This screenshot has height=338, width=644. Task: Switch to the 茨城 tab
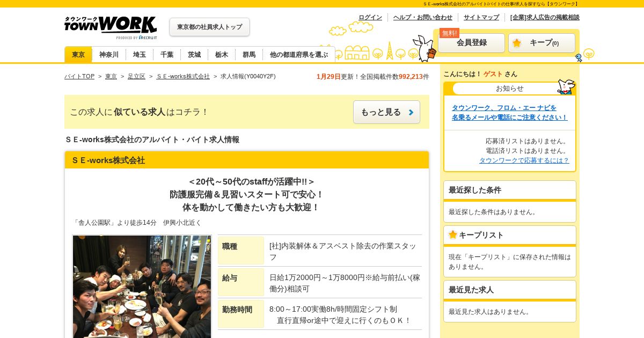pyautogui.click(x=194, y=55)
